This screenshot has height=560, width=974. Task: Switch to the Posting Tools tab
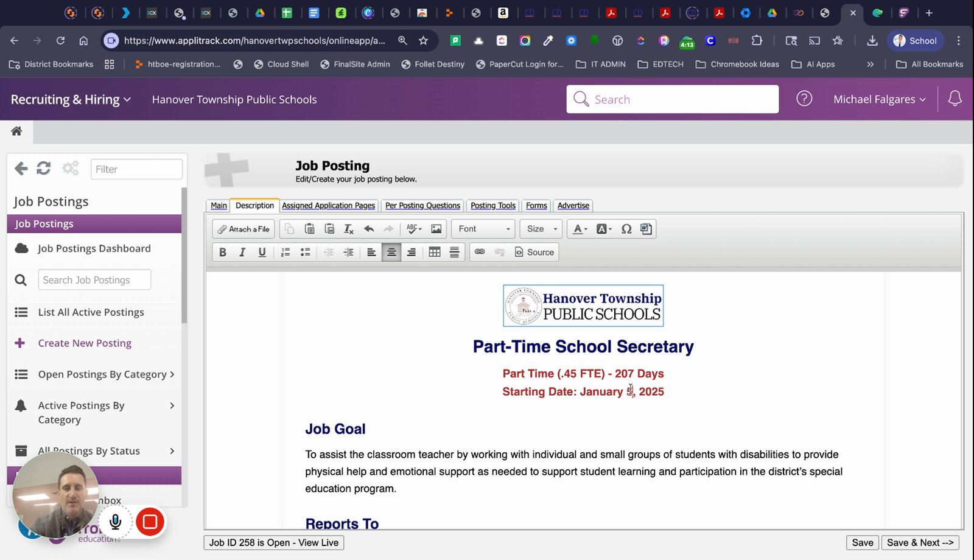pos(493,206)
